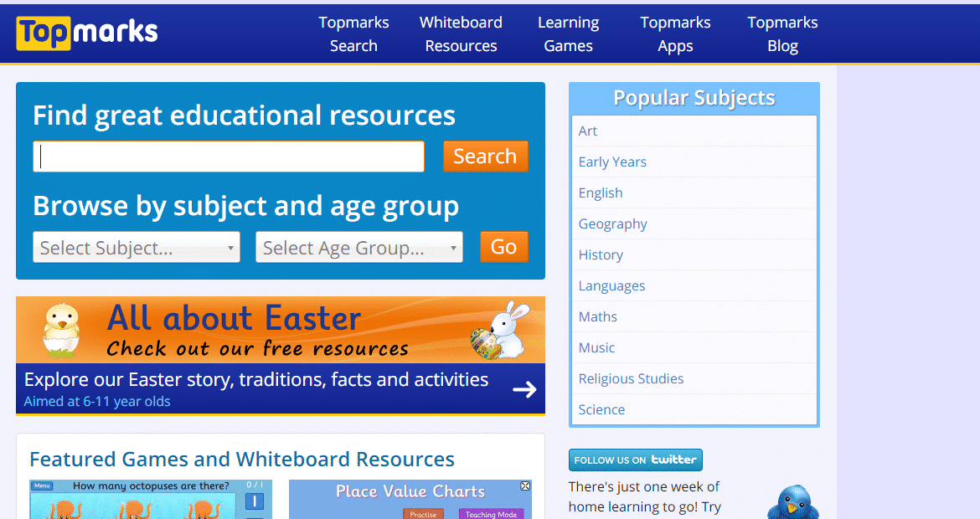
Task: Click the Easter chick icon
Action: pos(62,330)
